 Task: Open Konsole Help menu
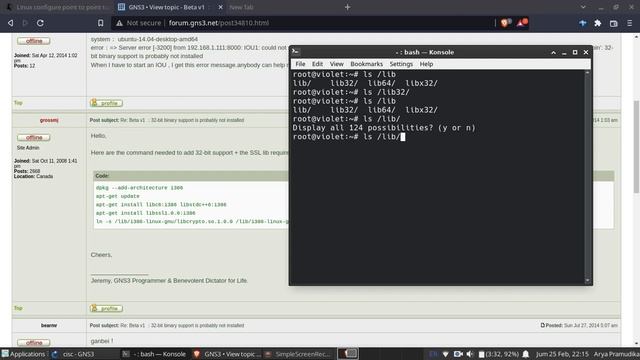[x=426, y=64]
